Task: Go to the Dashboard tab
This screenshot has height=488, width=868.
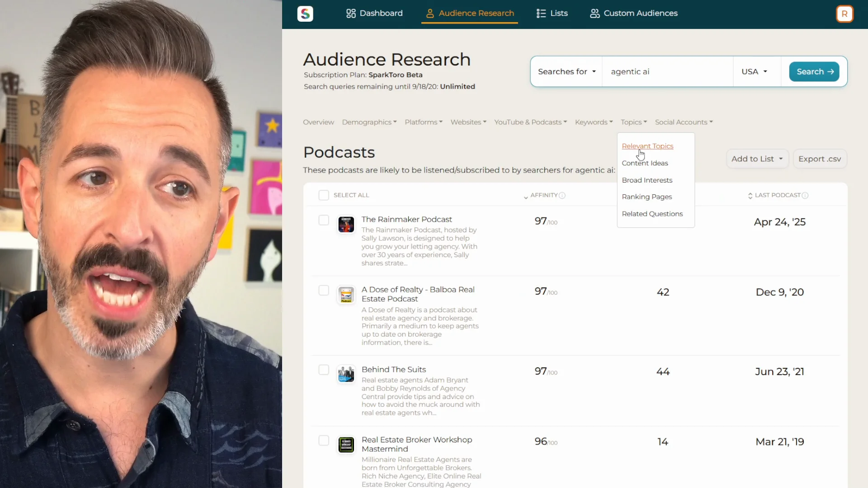Action: point(374,13)
